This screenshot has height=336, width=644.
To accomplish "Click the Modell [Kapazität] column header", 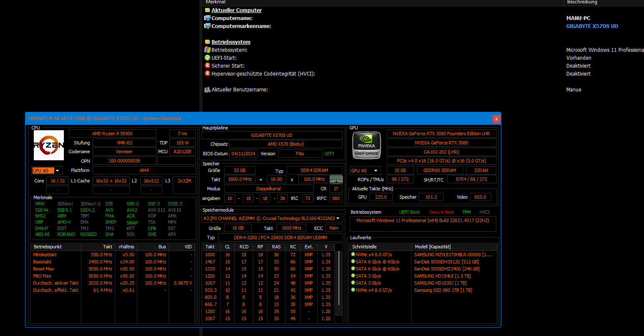I will pos(454,247).
